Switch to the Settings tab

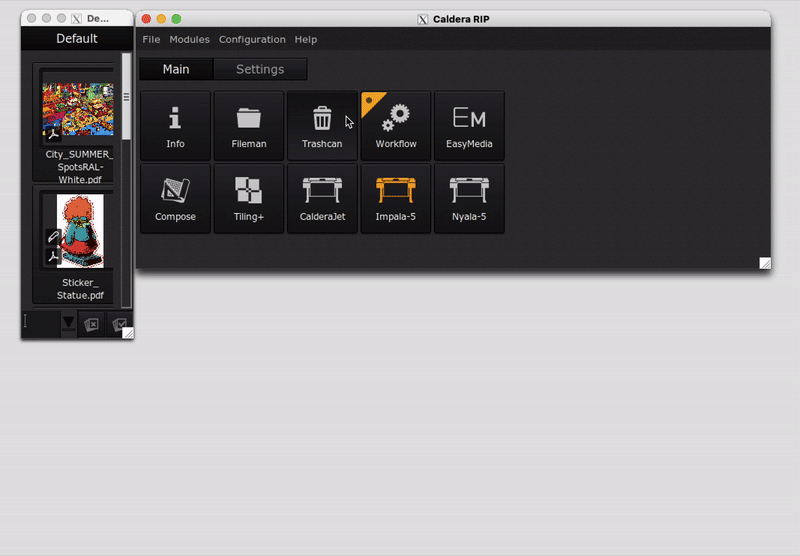(x=260, y=70)
